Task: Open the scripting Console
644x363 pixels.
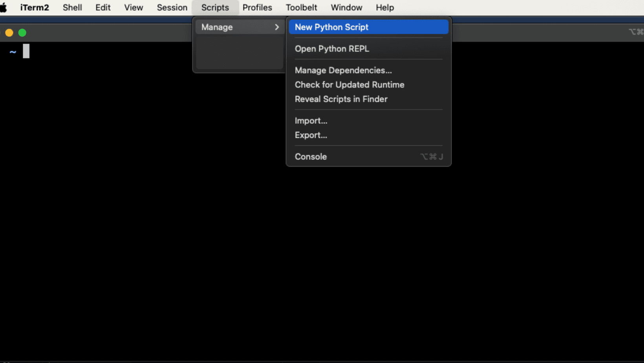Action: click(368, 157)
